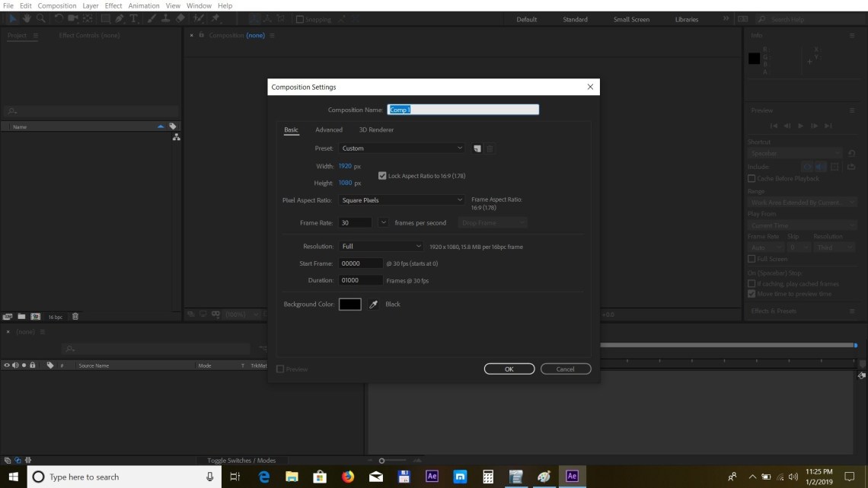Enable the Snapping checkbox in toolbar
The width and height of the screenshot is (868, 488).
(300, 19)
